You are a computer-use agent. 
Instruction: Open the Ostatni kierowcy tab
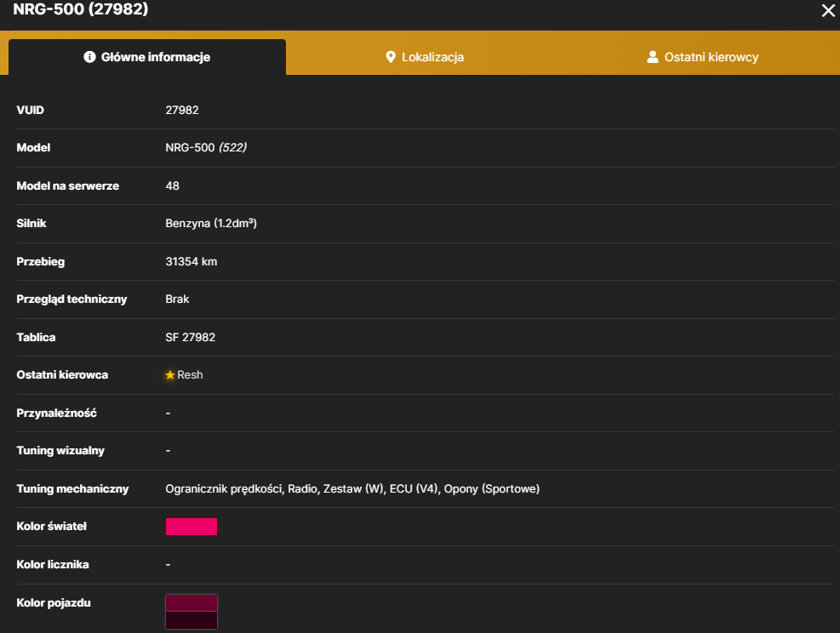[x=702, y=57]
